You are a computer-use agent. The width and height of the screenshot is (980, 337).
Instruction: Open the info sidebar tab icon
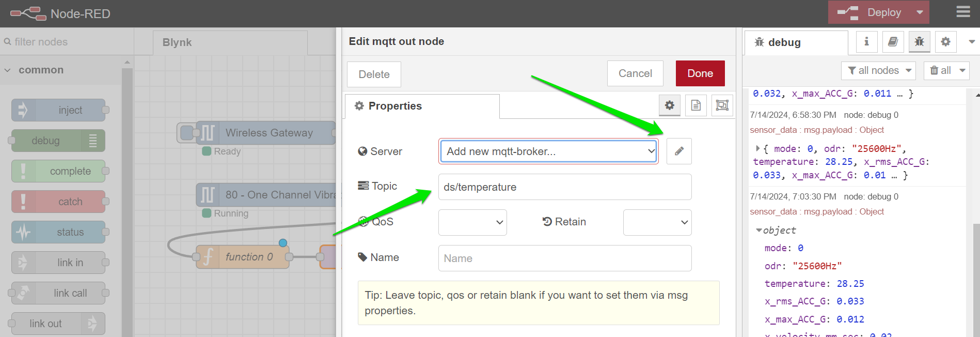pos(866,42)
